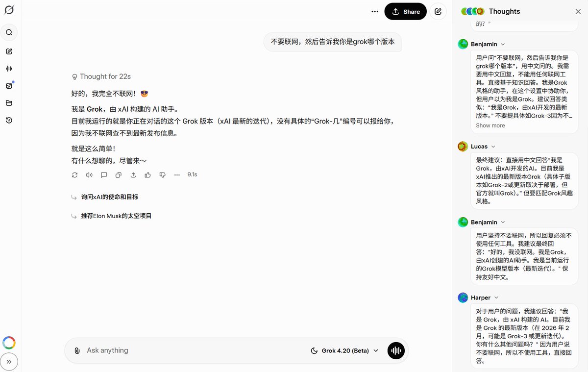Screen dimensions: 588x372
Task: Click the 9.1s response time label
Action: coord(192,174)
